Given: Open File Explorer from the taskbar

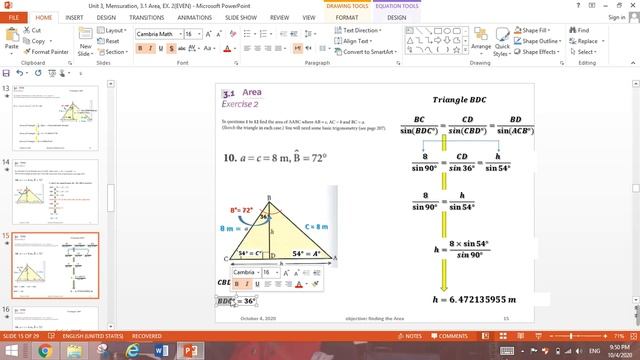Looking at the screenshot, I should tap(74, 351).
